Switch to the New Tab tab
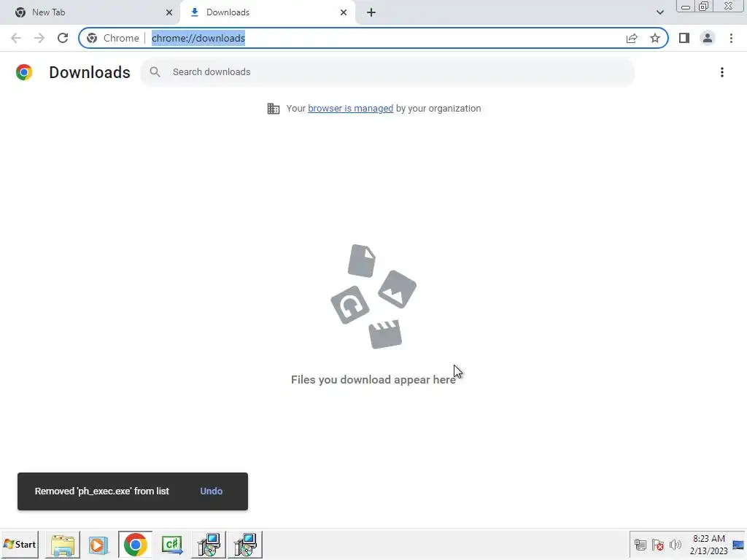Screen dimensions: 747x560 point(90,12)
